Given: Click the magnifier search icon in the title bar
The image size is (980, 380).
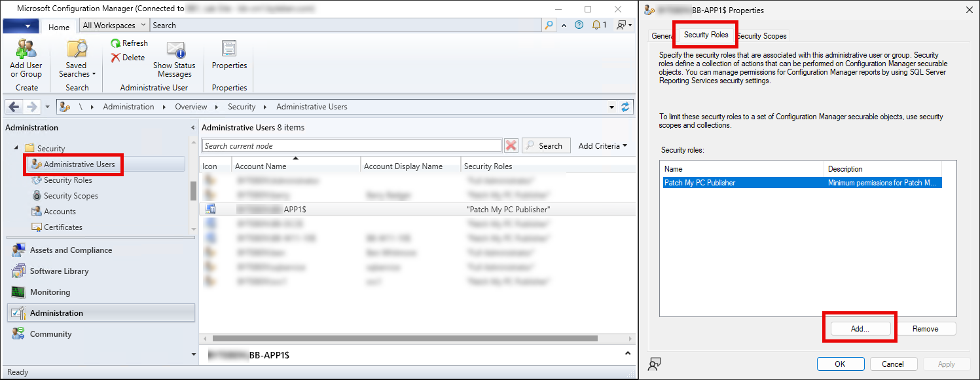Looking at the screenshot, I should (549, 25).
